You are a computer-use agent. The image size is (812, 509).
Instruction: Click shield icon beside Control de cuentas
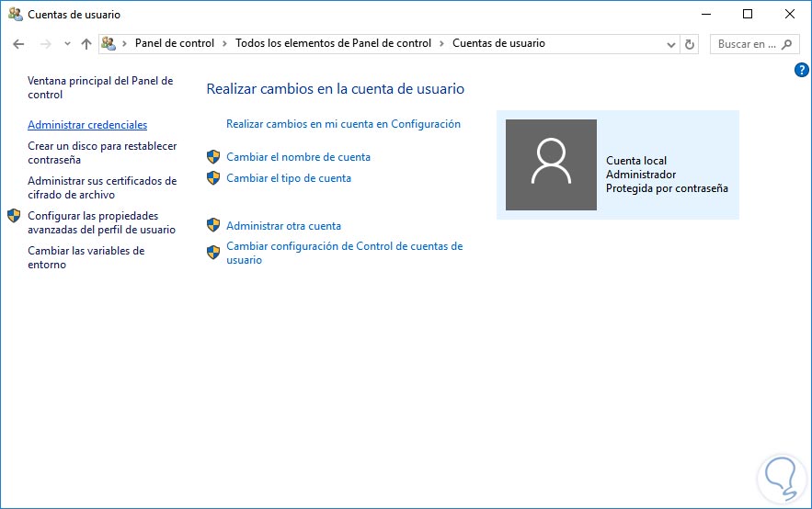pos(213,253)
